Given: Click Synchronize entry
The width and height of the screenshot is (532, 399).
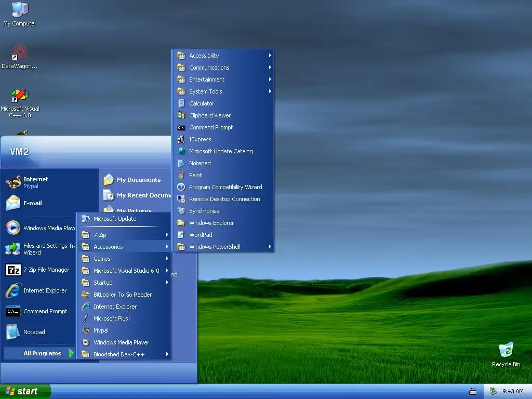Looking at the screenshot, I should [x=223, y=211].
